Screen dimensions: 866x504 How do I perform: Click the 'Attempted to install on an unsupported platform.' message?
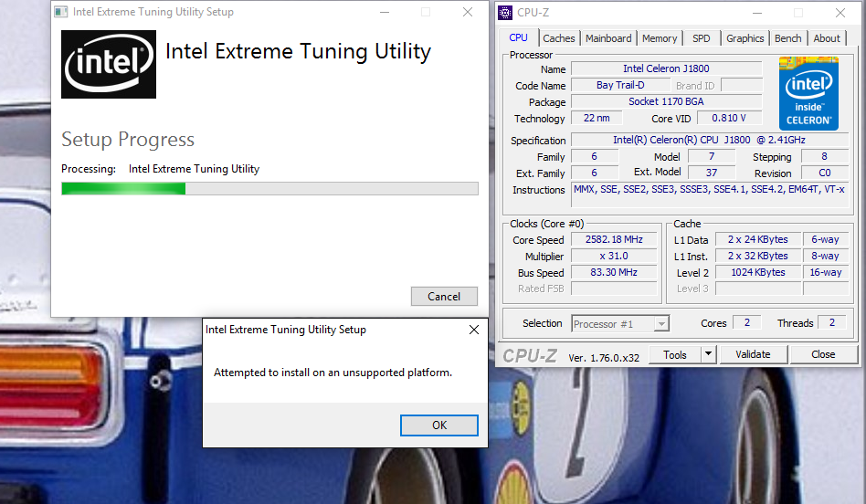(333, 373)
